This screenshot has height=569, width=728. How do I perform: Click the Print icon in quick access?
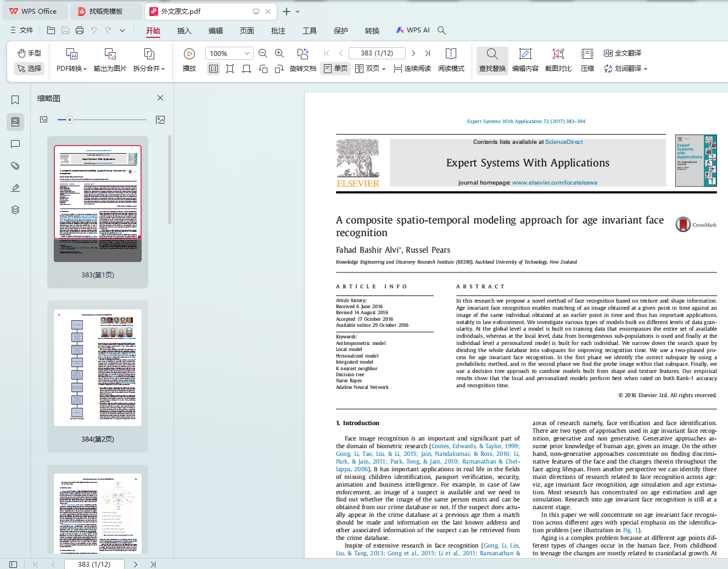point(80,30)
